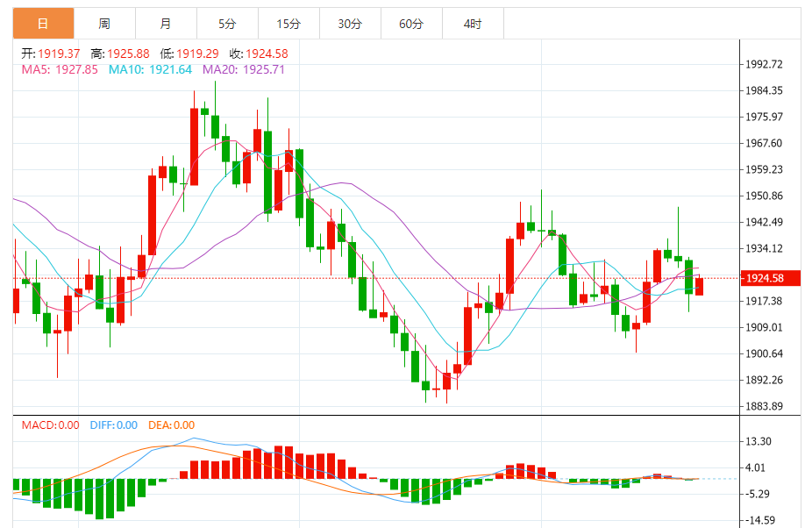The height and width of the screenshot is (528, 812).
Task: Click the high price 高:1925.88
Action: click(x=120, y=54)
